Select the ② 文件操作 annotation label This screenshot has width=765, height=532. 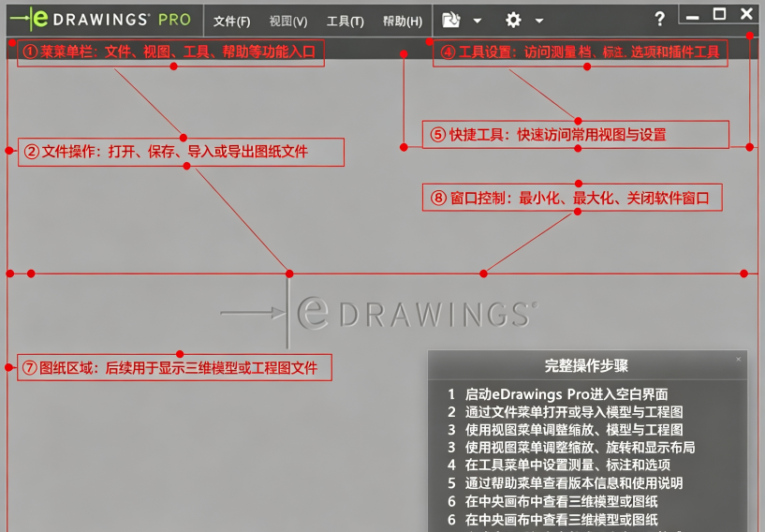(181, 152)
